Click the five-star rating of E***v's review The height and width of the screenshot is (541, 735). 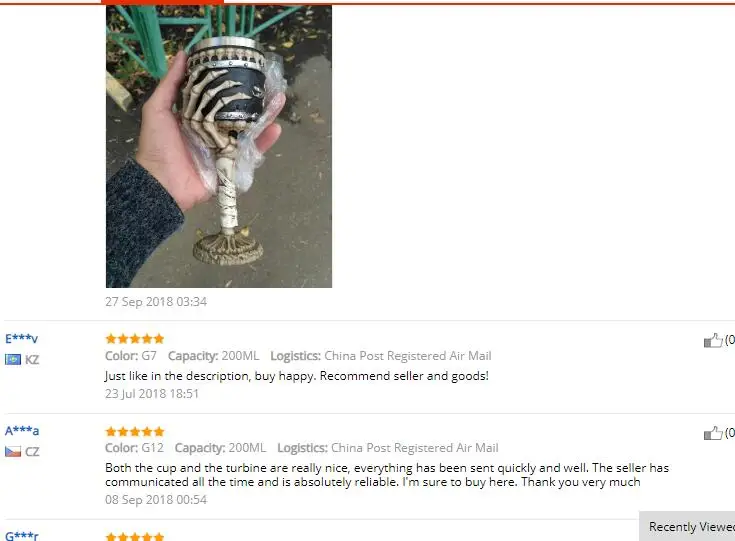(x=135, y=338)
